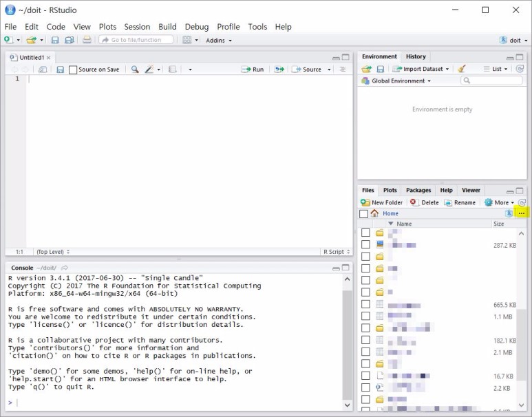Click the Environment search field

coord(491,81)
